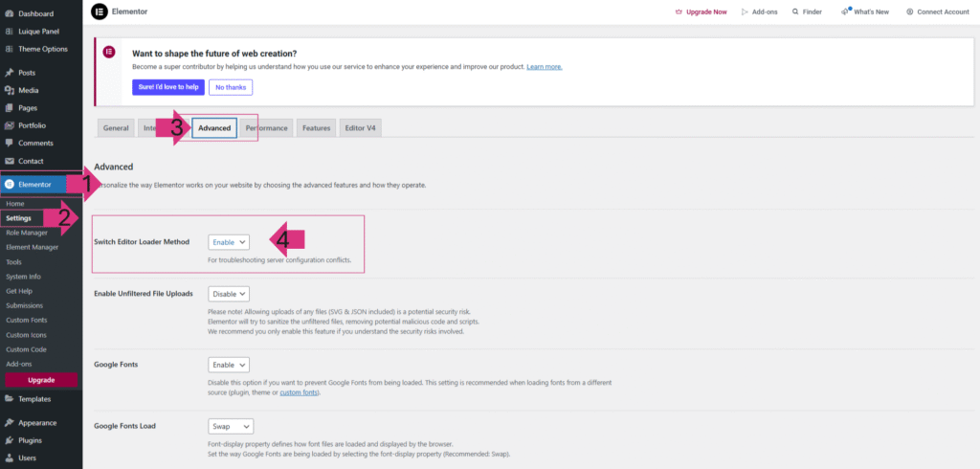Click Sure! I'd love to help button

coord(168,87)
